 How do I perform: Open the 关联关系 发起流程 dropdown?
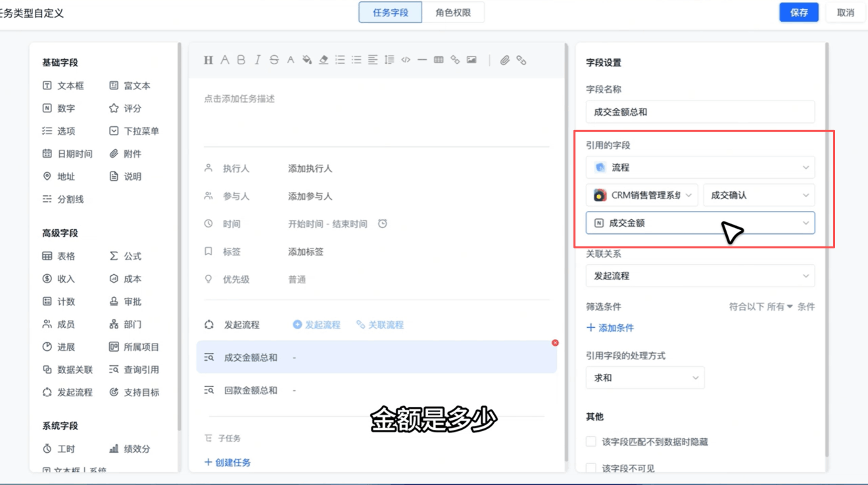(x=700, y=276)
